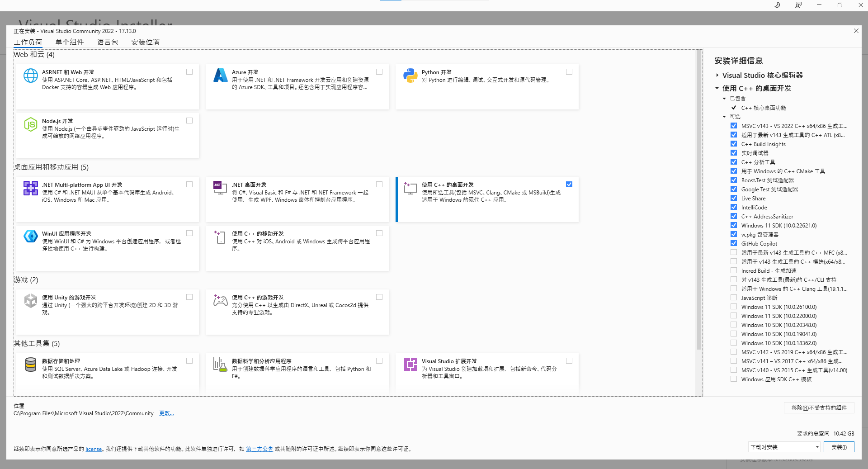Click the data science applications icon

221,365
